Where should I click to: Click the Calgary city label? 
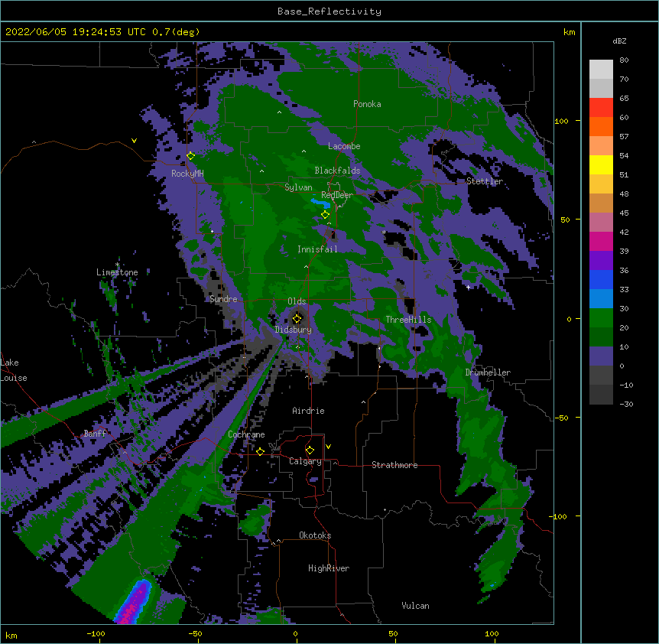[305, 461]
